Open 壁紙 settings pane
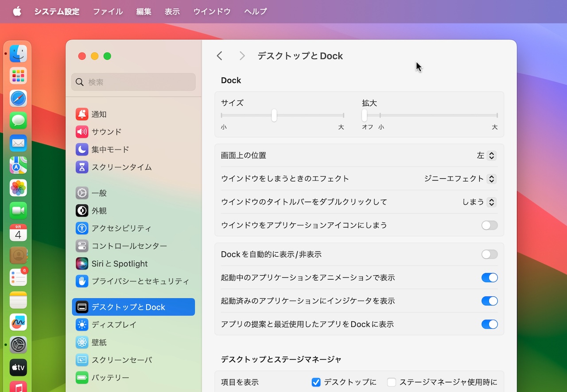567x392 pixels. (133, 342)
